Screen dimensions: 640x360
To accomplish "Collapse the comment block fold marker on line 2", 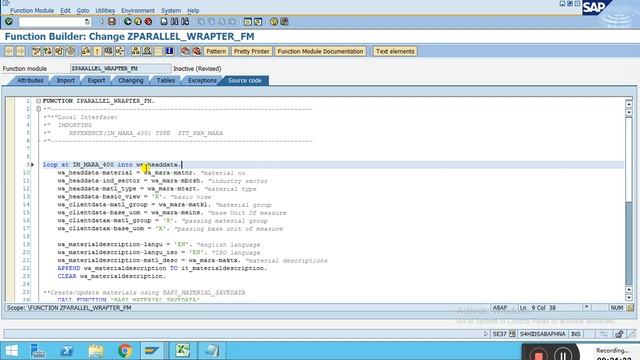I will coord(38,109).
